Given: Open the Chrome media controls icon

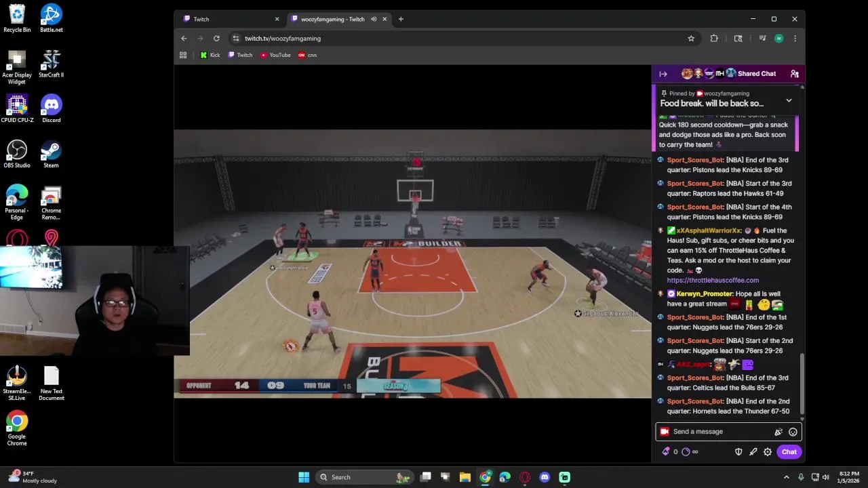Looking at the screenshot, I should [762, 39].
